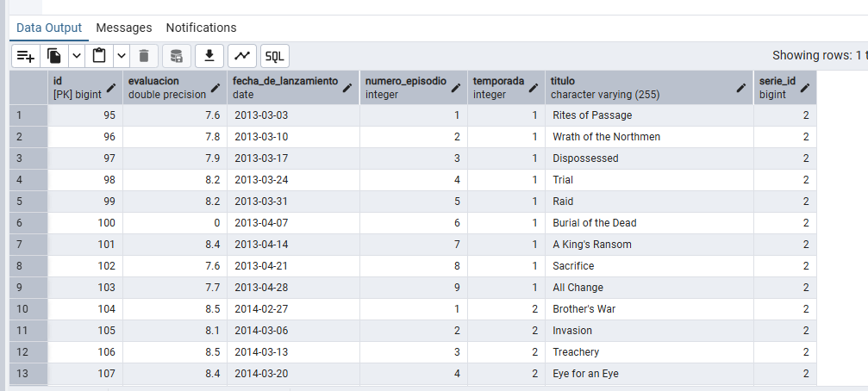
Task: Click the Paste clipboard icon
Action: point(99,56)
